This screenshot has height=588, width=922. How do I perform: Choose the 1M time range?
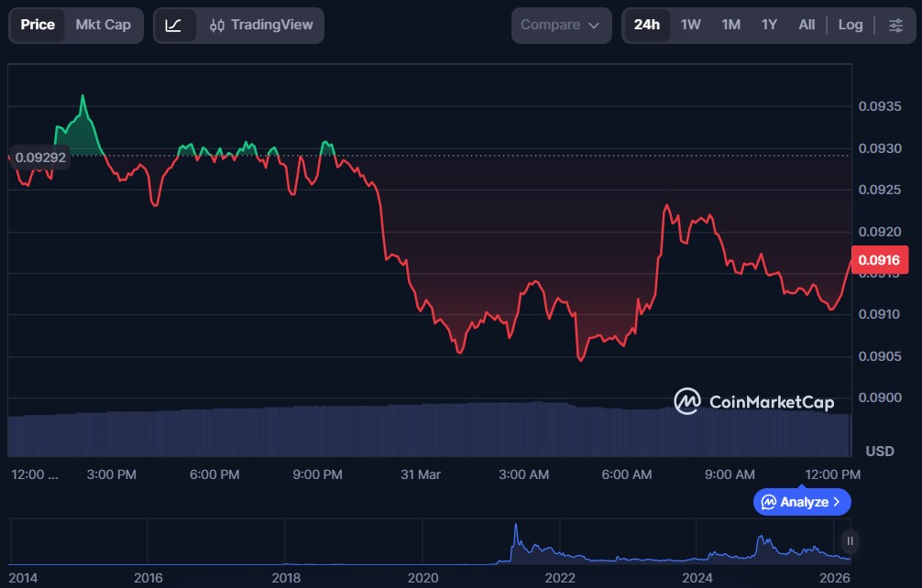click(x=730, y=25)
